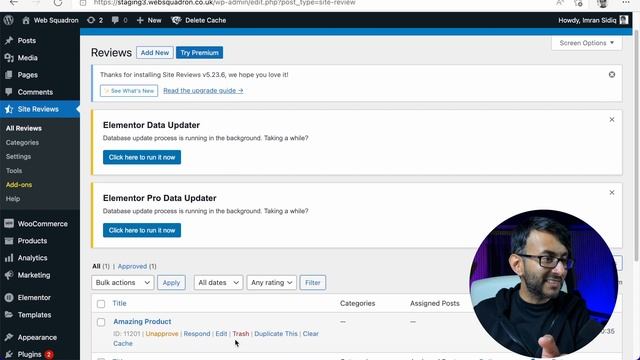Go back with browser back arrow
This screenshot has height=360, width=640.
(x=14, y=3)
